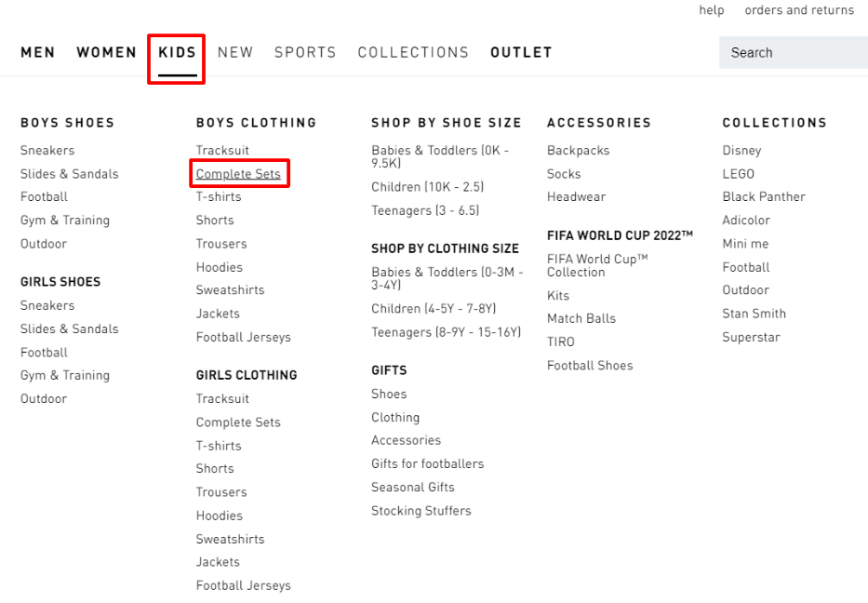Choose Complete Sets under Boys Clothing
Viewport: 868px width, 603px height.
coord(238,174)
